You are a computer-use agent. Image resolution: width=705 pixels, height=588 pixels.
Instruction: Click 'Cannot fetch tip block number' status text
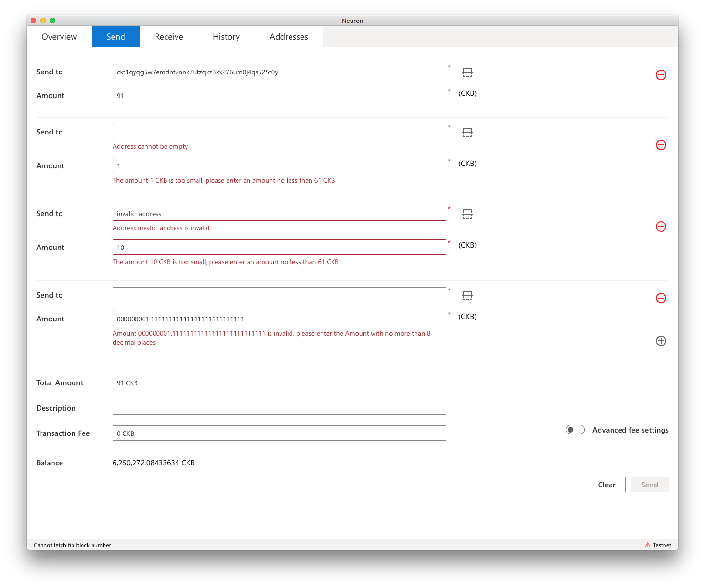[73, 545]
